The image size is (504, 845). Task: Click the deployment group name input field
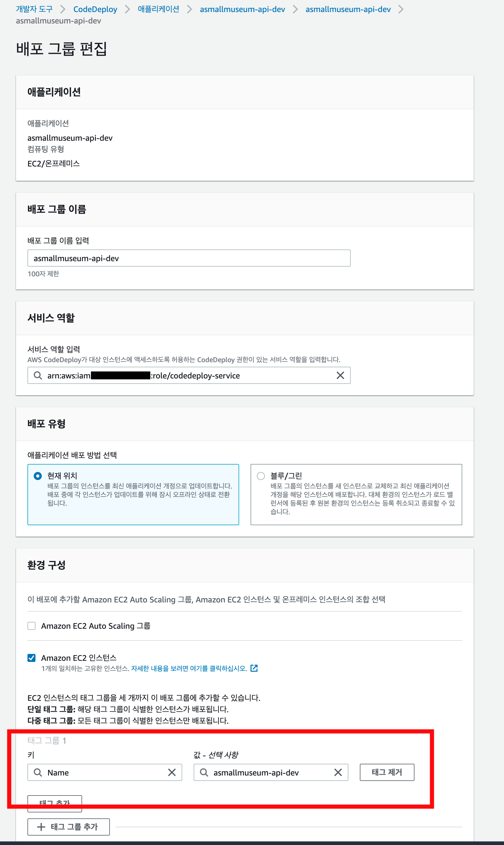[x=189, y=258]
